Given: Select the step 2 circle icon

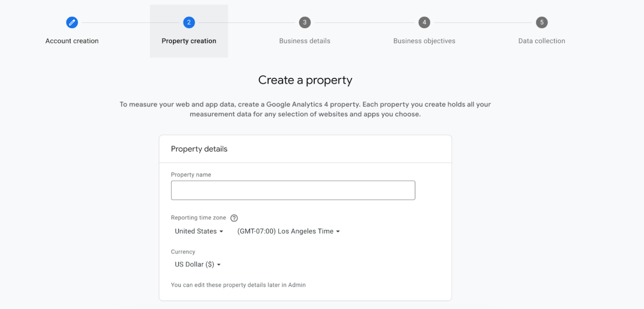Looking at the screenshot, I should click(x=189, y=22).
